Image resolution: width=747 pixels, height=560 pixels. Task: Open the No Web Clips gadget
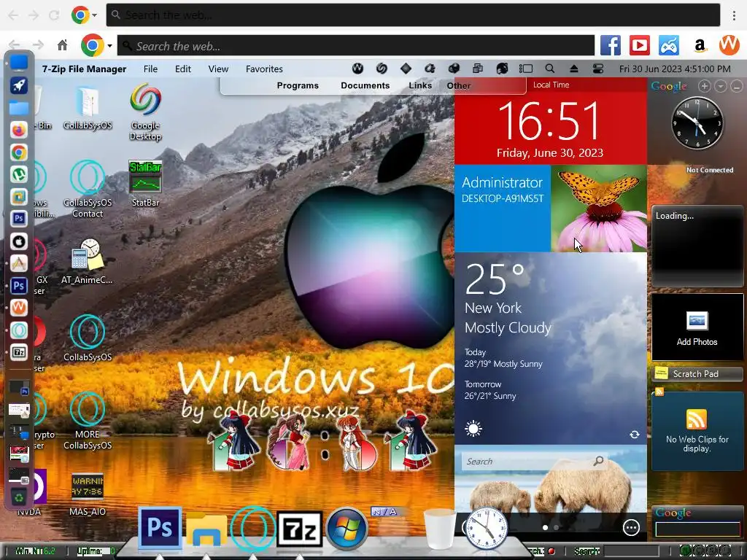697,431
